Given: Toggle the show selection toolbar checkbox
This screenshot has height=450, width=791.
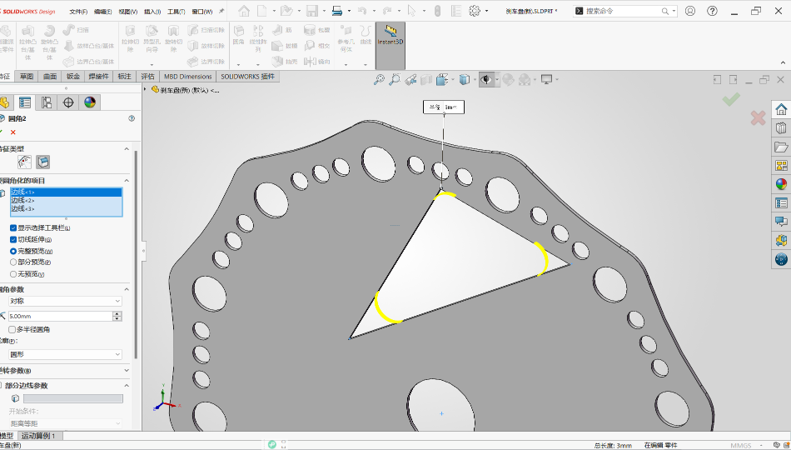Looking at the screenshot, I should 13,228.
